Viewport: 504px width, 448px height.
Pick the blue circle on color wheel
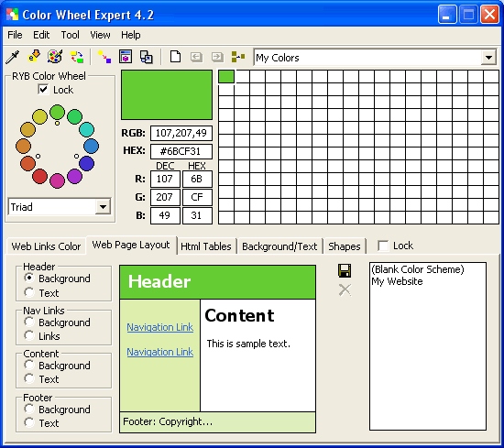coord(92,146)
